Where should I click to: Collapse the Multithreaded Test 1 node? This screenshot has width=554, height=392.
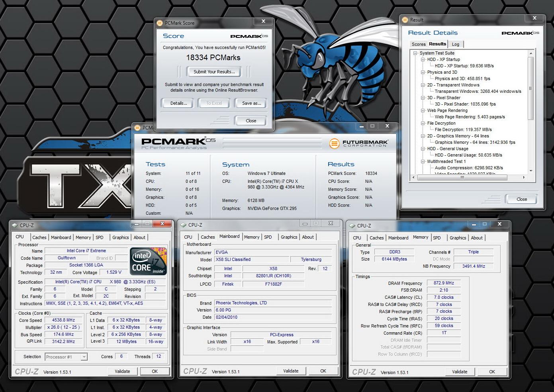(423, 161)
